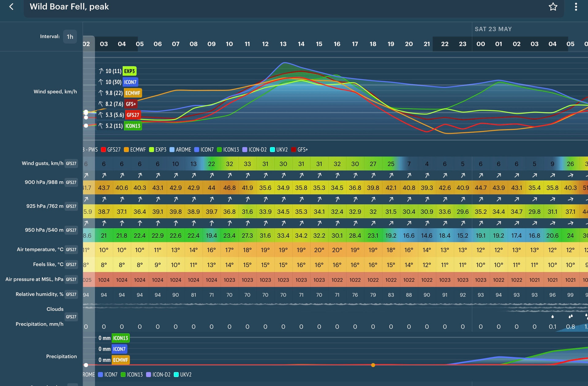Change model for Relative humidity GFS27 badge

(x=71, y=294)
